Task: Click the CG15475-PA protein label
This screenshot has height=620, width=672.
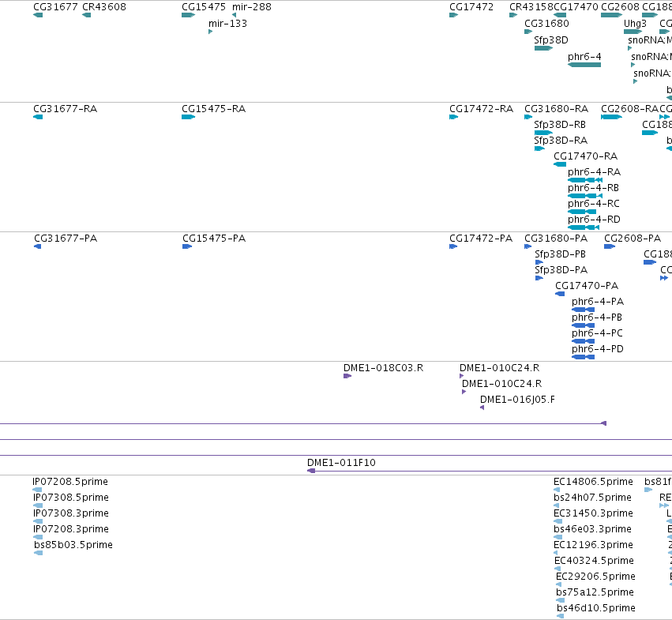Action: click(214, 239)
